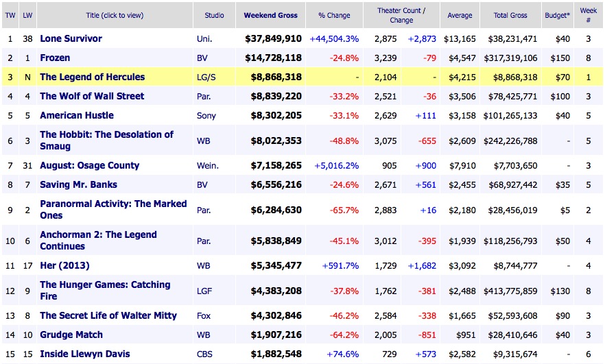Open the Frozen title link
The image size is (605, 364).
coord(55,58)
